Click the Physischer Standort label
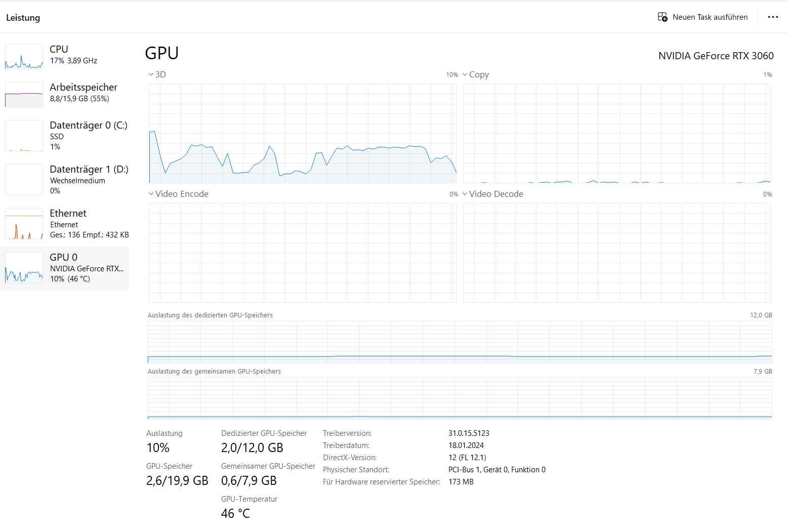The width and height of the screenshot is (787, 532). pyautogui.click(x=356, y=470)
